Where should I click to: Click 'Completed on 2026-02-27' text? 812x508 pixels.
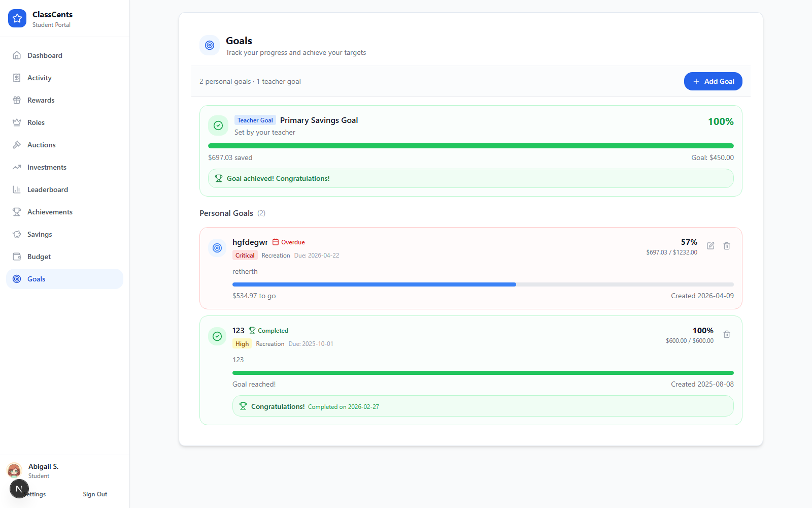tap(344, 407)
